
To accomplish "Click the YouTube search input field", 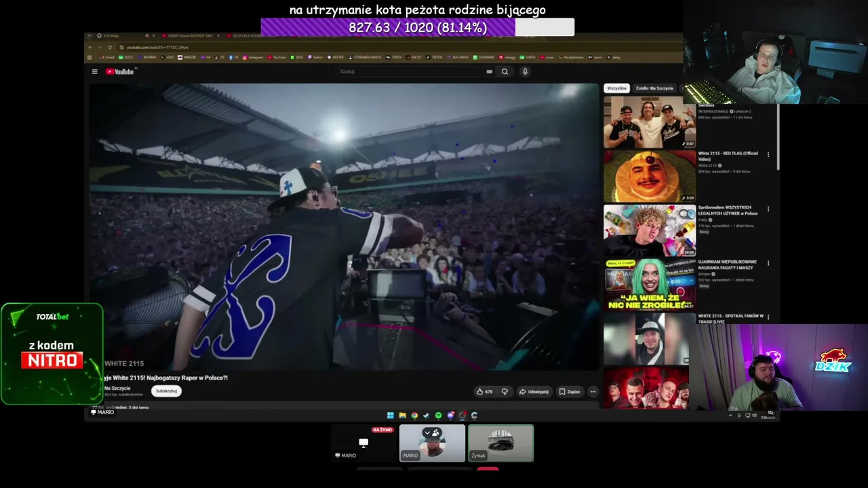I will [412, 71].
